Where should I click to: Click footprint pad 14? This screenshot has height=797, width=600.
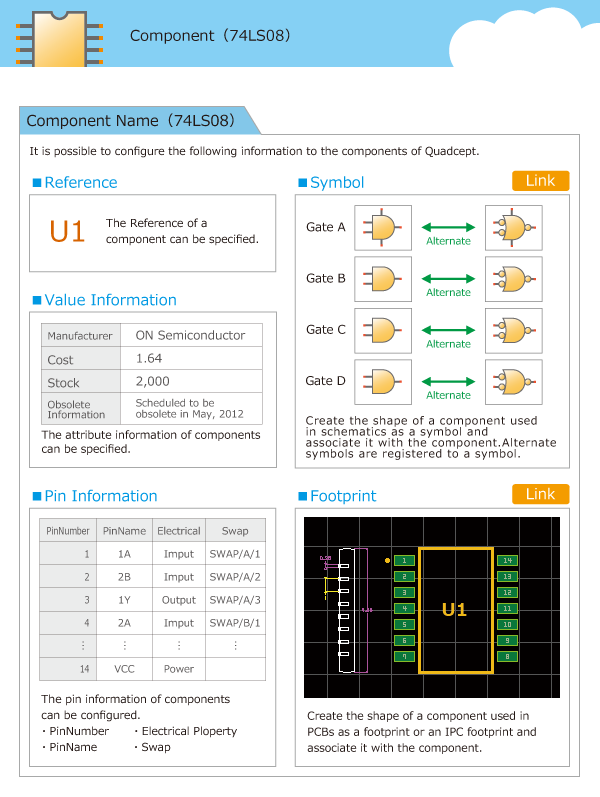click(507, 561)
